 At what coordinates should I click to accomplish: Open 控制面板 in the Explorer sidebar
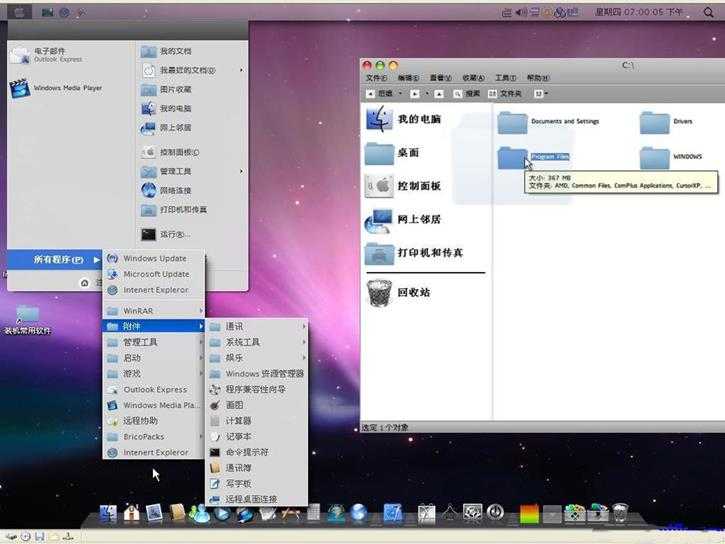(x=403, y=186)
